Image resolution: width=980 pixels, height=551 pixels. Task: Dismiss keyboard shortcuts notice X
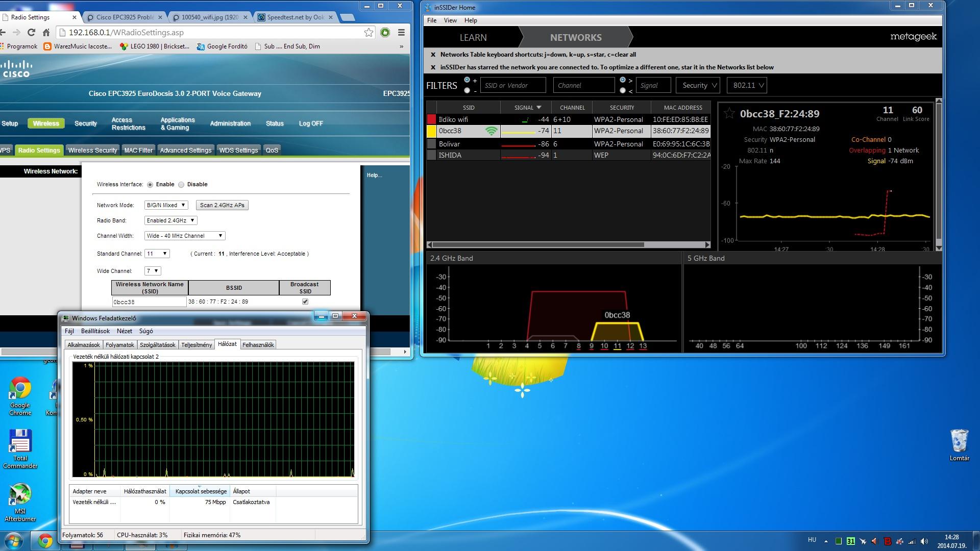[433, 55]
